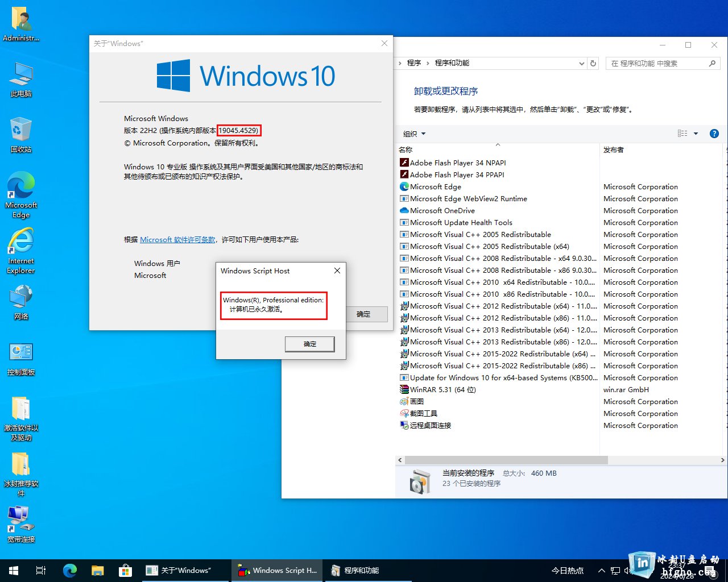Viewport: 728px width, 582px height.
Task: Open the Microsoft 软件许可条款 link
Action: (x=177, y=240)
